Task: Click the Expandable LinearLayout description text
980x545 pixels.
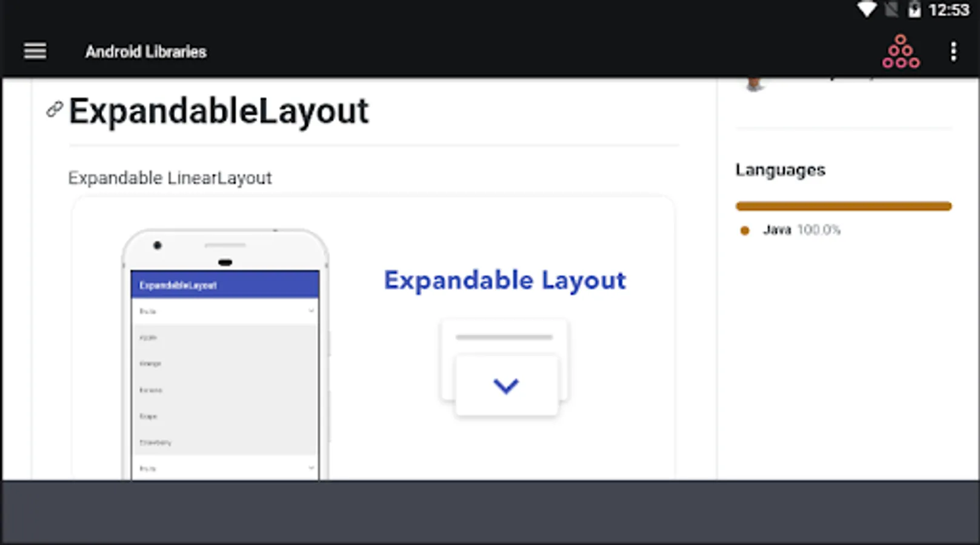Action: click(x=170, y=178)
